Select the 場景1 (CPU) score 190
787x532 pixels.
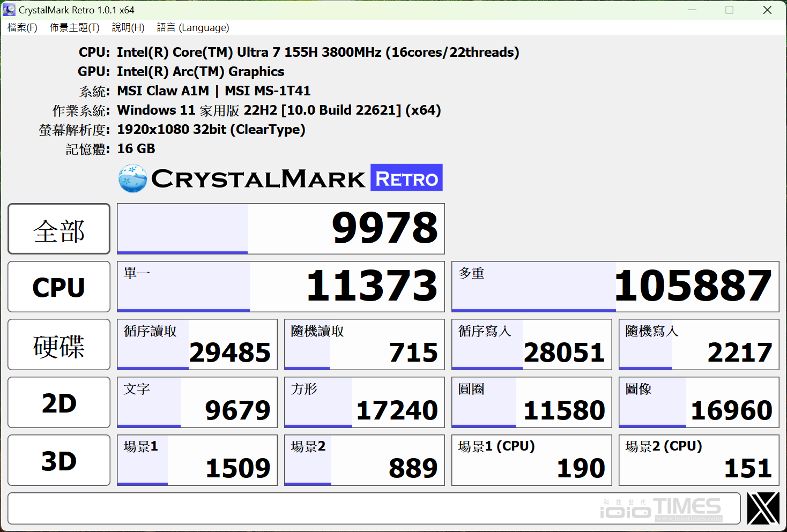[532, 460]
